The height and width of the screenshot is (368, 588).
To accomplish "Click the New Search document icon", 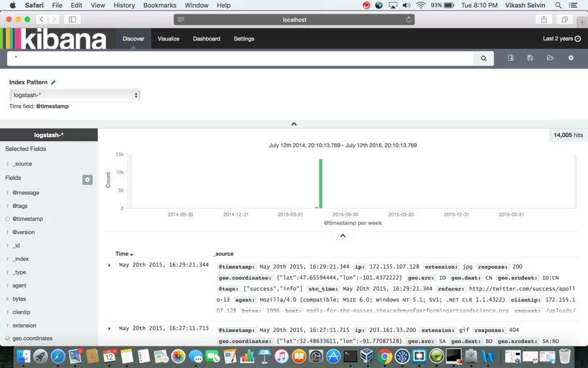I will click(x=510, y=58).
